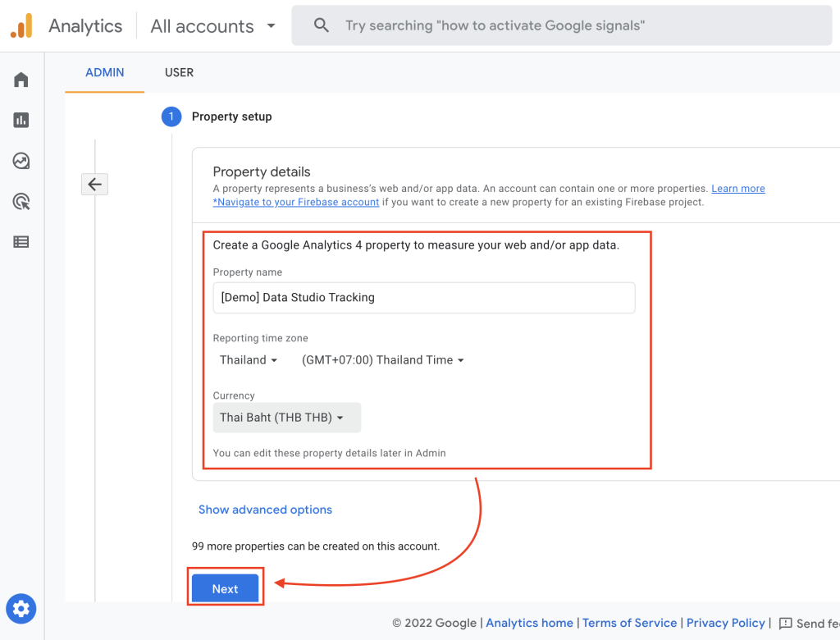The image size is (840, 640).
Task: Click the Currency label
Action: point(234,395)
